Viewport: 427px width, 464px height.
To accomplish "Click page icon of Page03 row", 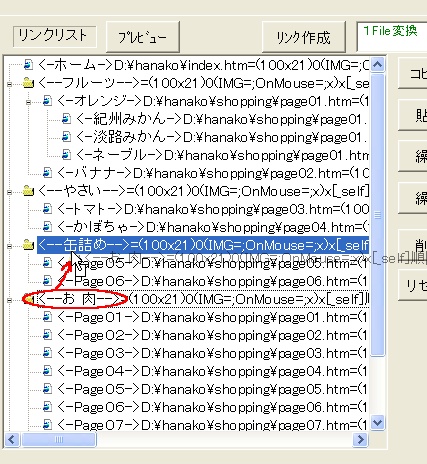I will click(x=47, y=353).
